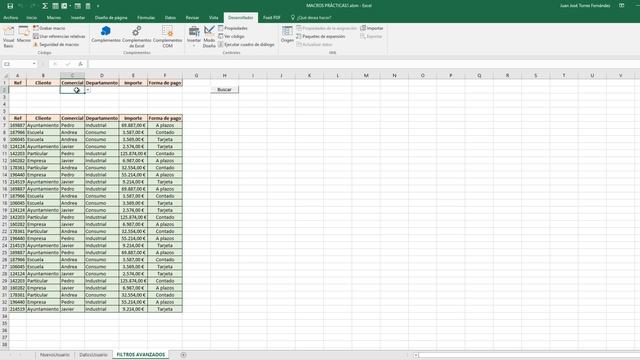Click inside the Name Box showing C2
This screenshot has width=640, height=360.
pos(17,64)
